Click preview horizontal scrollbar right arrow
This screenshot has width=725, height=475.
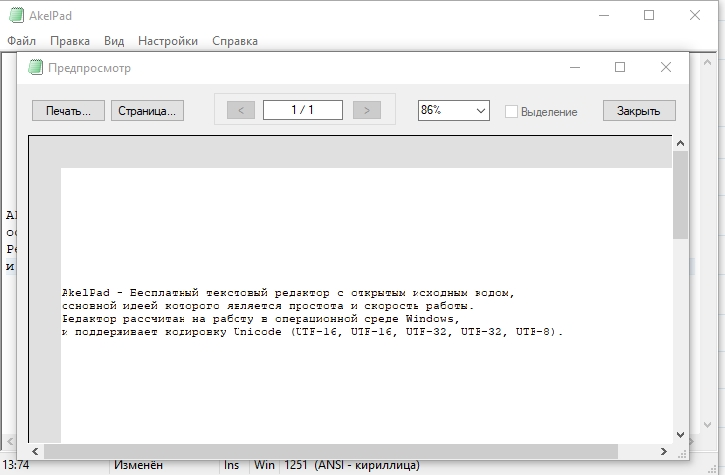[x=664, y=451]
